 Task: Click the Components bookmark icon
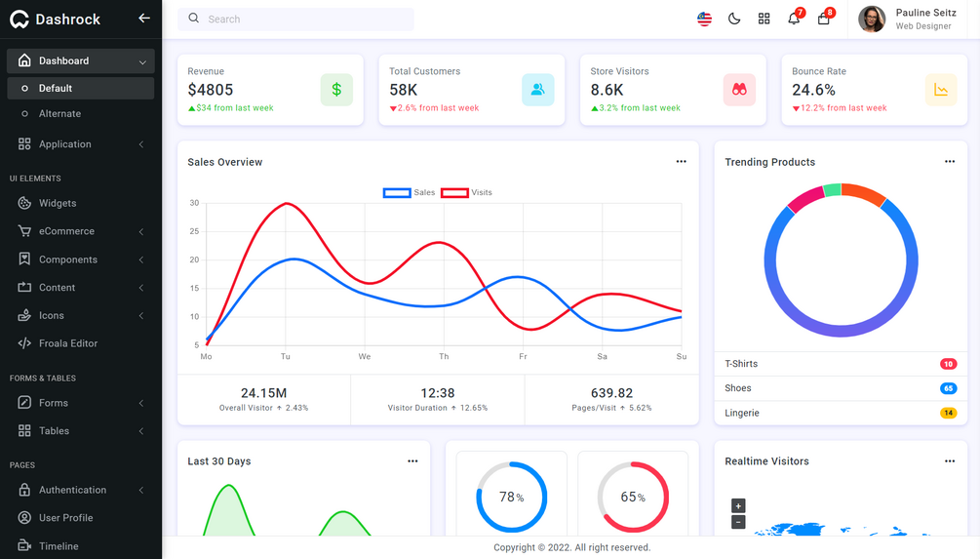pos(24,259)
